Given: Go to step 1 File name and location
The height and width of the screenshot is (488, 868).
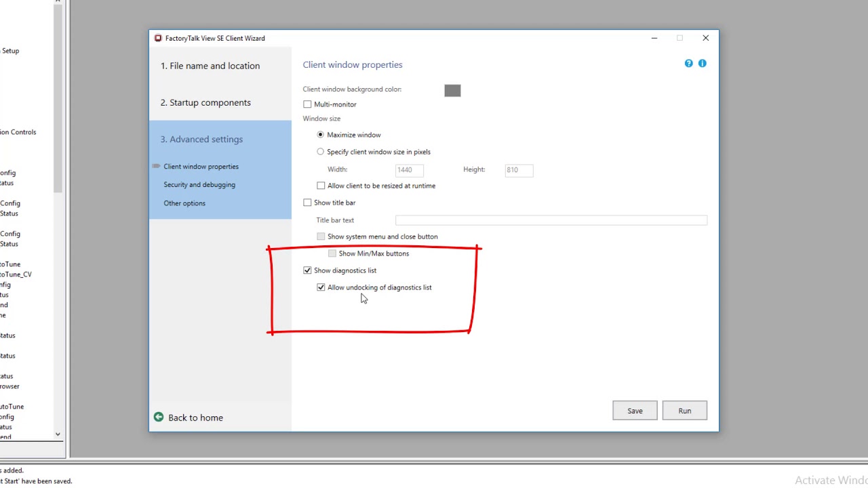Looking at the screenshot, I should click(210, 66).
